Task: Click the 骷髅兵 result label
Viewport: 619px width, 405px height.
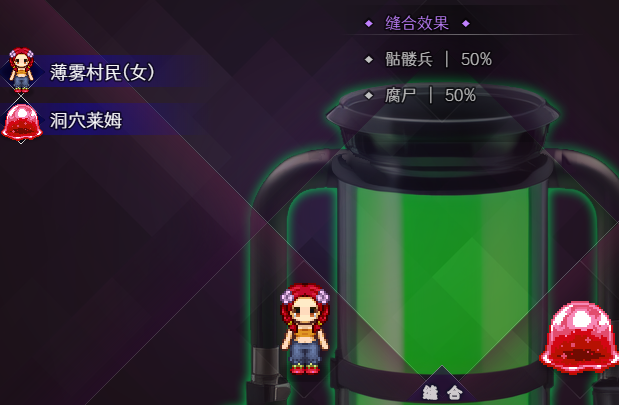Action: pyautogui.click(x=409, y=60)
